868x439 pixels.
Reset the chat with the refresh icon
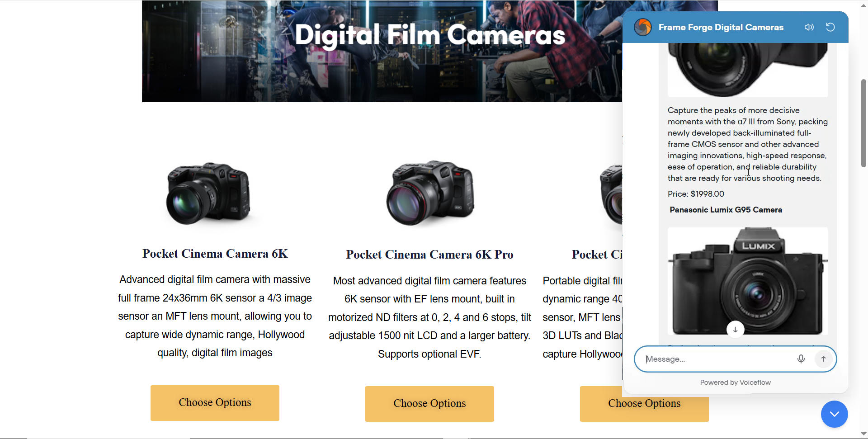[830, 27]
